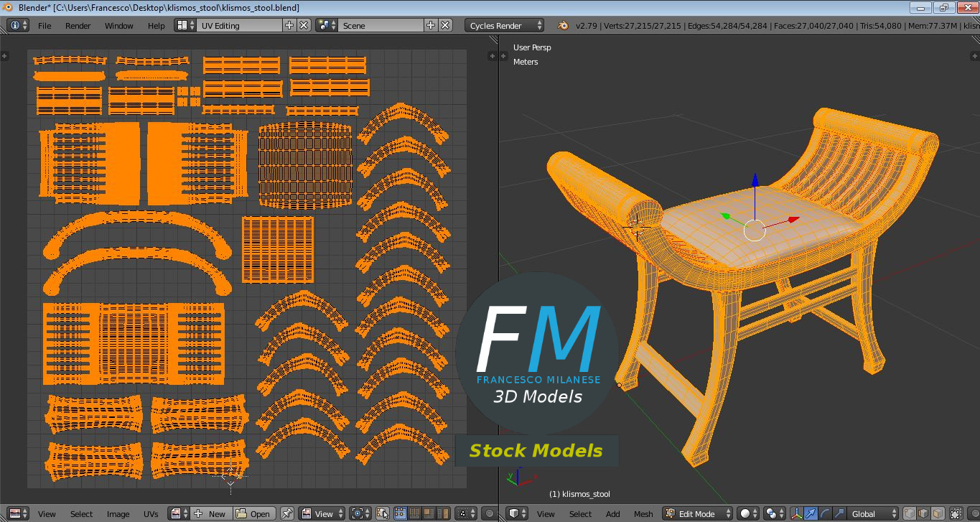
Task: Open the Help menu
Action: pos(157,25)
